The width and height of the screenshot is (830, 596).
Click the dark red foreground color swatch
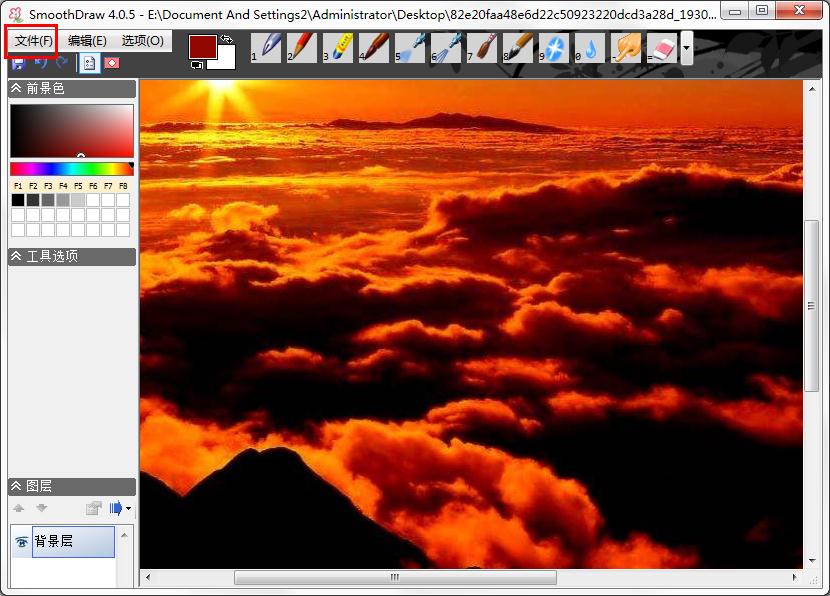(202, 47)
